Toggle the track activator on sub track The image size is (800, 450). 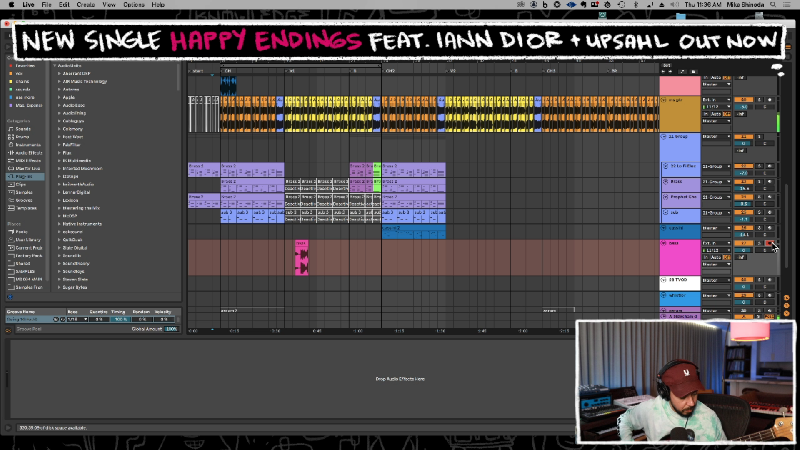tap(743, 213)
